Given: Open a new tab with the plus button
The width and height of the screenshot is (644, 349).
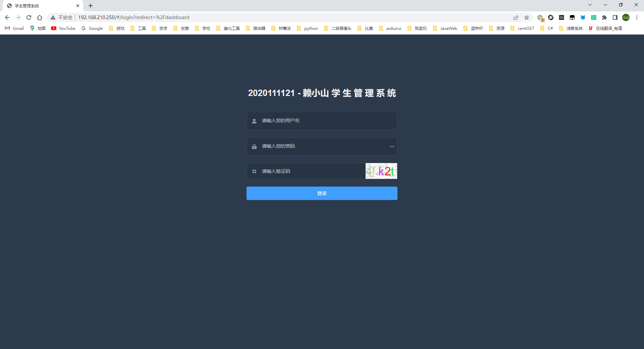Looking at the screenshot, I should pos(91,6).
